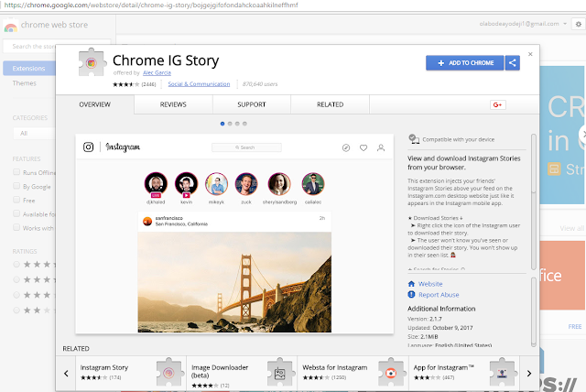Screen dimensions: 586x392
Task: Click the Instagram camera logo in screenshot
Action: pos(88,147)
